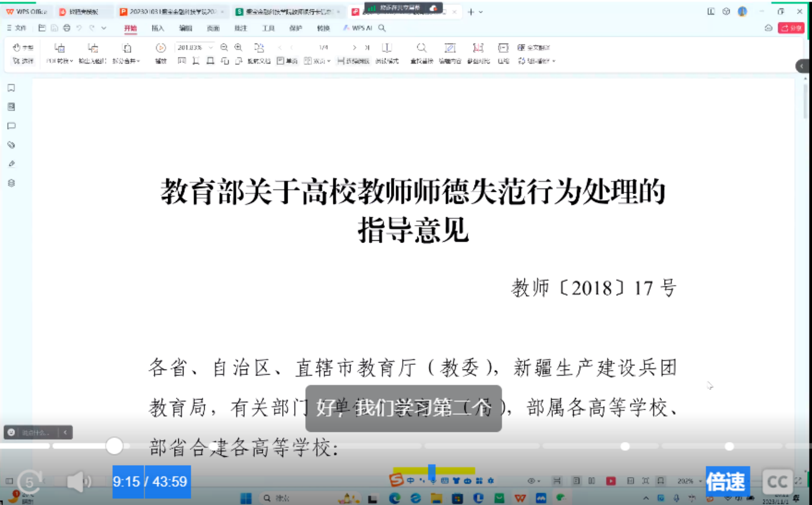The image size is (812, 505).
Task: Switch to the 插入 ribbon tab
Action: pos(157,28)
